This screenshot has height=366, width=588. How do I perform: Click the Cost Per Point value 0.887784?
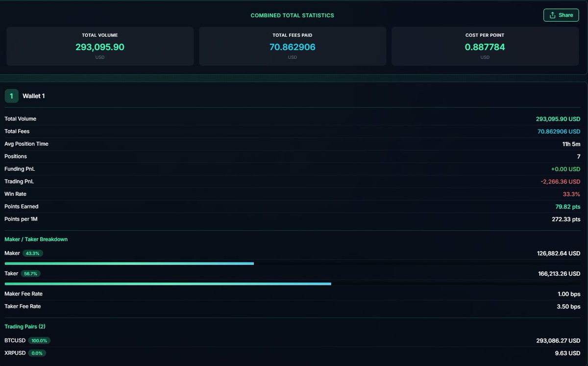tap(485, 47)
